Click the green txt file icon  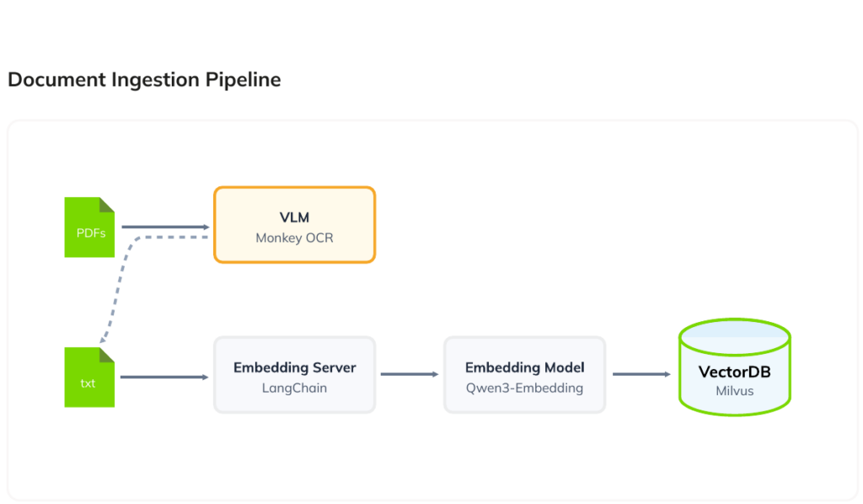89,378
